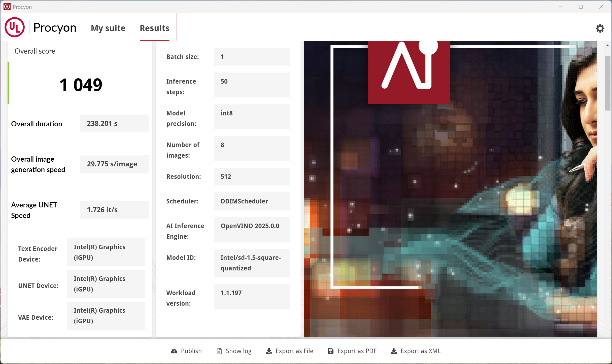Click the AI benchmark artwork image
Screen dimensions: 612x364
click(450, 189)
